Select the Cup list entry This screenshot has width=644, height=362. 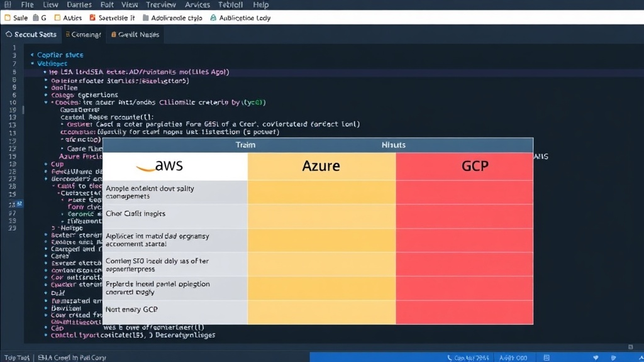pos(57,164)
